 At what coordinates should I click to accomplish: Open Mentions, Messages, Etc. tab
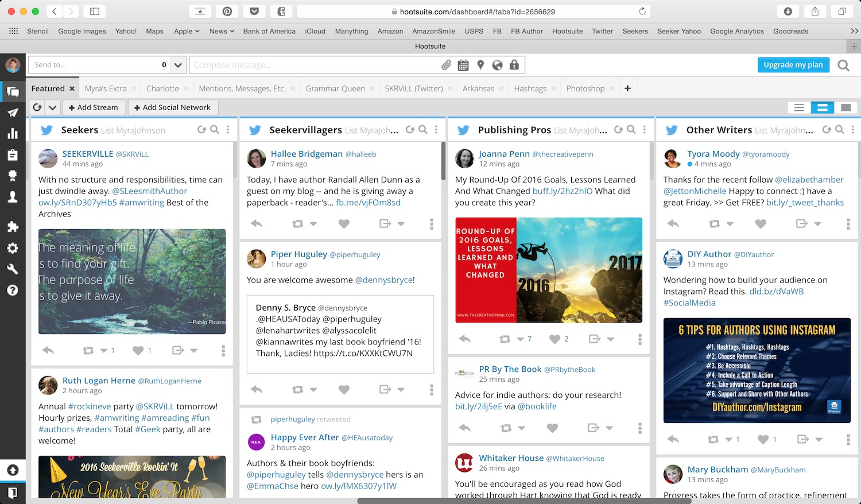tap(242, 88)
